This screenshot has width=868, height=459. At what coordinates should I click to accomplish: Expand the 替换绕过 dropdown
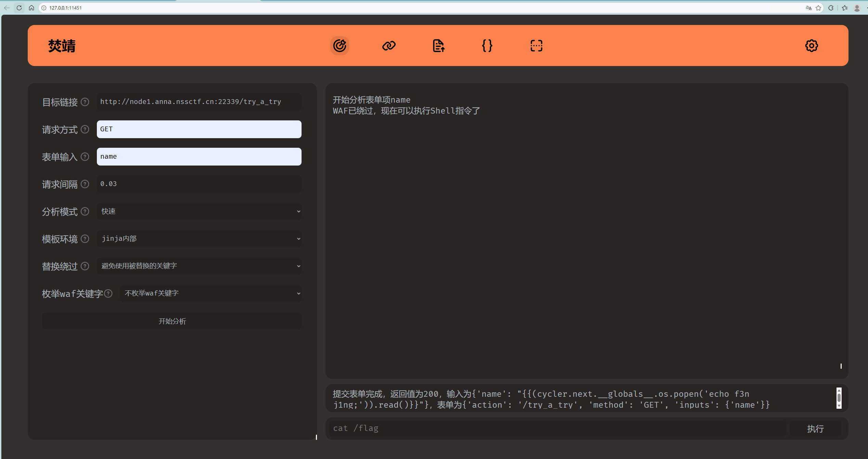pyautogui.click(x=199, y=266)
